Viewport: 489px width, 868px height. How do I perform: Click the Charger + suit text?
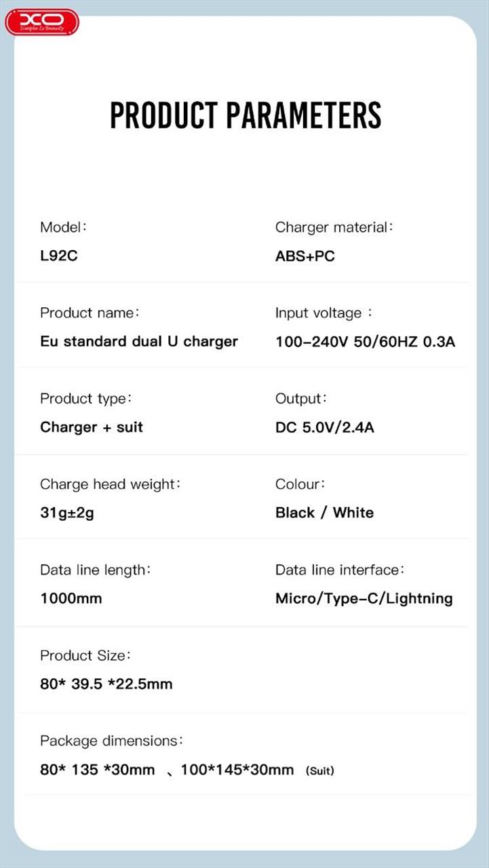pos(92,427)
